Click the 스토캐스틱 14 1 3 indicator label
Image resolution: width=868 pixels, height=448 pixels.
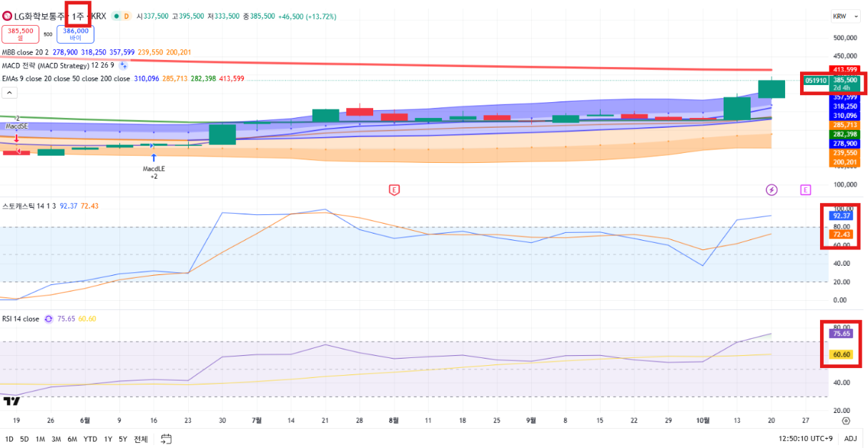pos(29,206)
